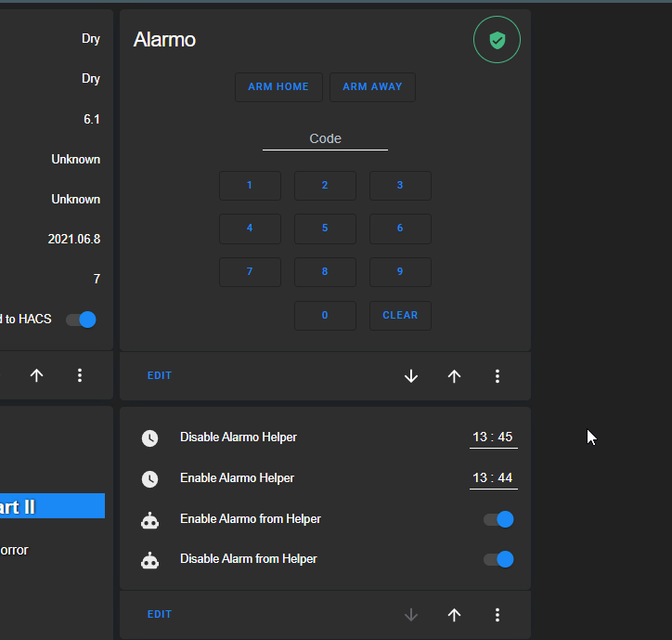Viewport: 672px width, 640px height.
Task: Click keypad digit 7
Action: (250, 272)
